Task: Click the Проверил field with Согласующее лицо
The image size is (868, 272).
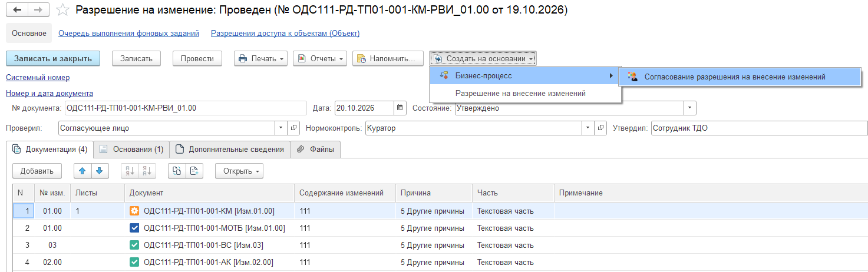Action: point(167,128)
